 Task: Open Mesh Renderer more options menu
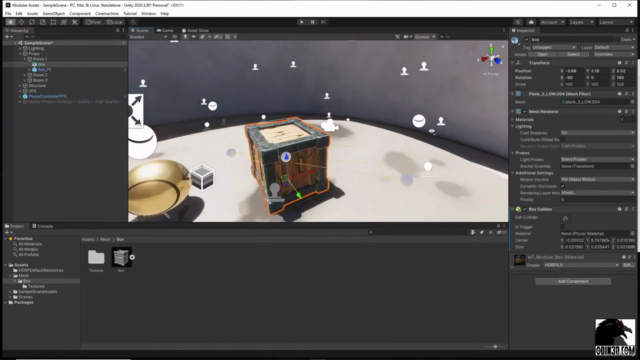633,111
